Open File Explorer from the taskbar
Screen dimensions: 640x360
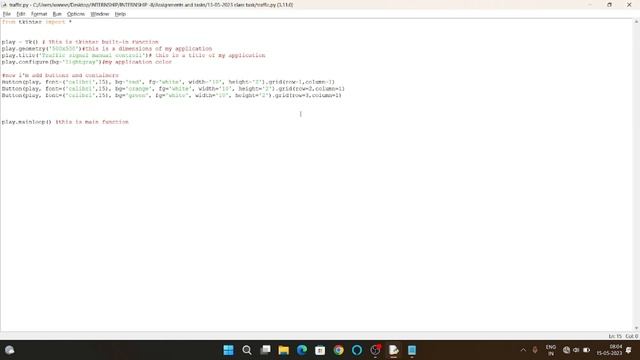pos(284,350)
